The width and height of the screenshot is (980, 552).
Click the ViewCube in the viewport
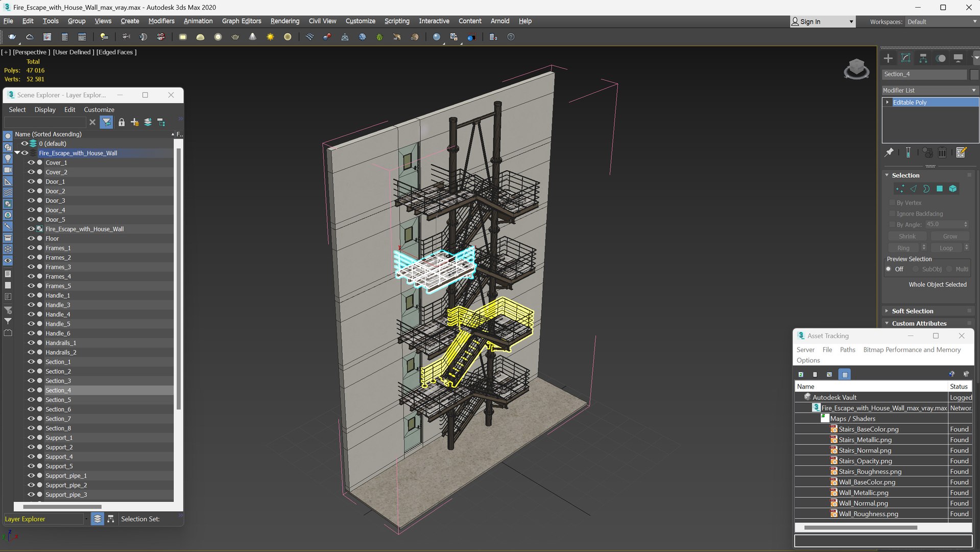coord(856,69)
